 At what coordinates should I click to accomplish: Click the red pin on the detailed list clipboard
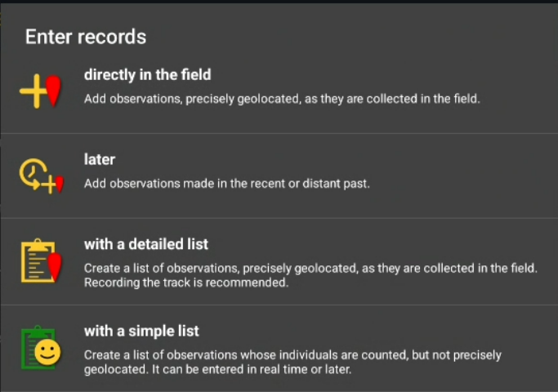[x=55, y=265]
